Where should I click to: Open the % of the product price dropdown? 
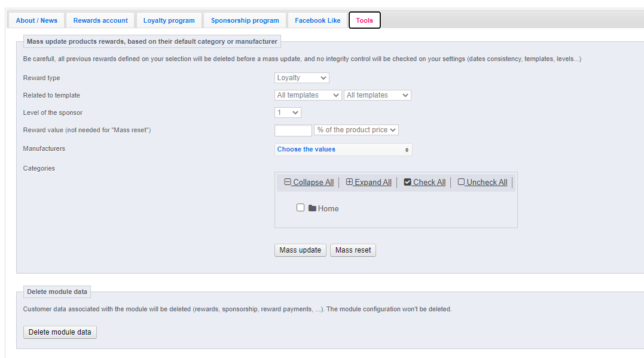356,130
